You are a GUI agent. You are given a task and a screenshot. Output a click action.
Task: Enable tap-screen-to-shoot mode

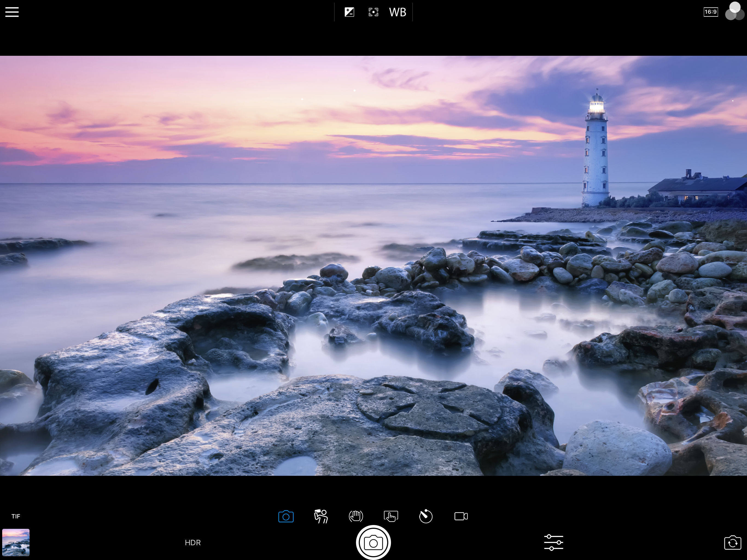391,516
